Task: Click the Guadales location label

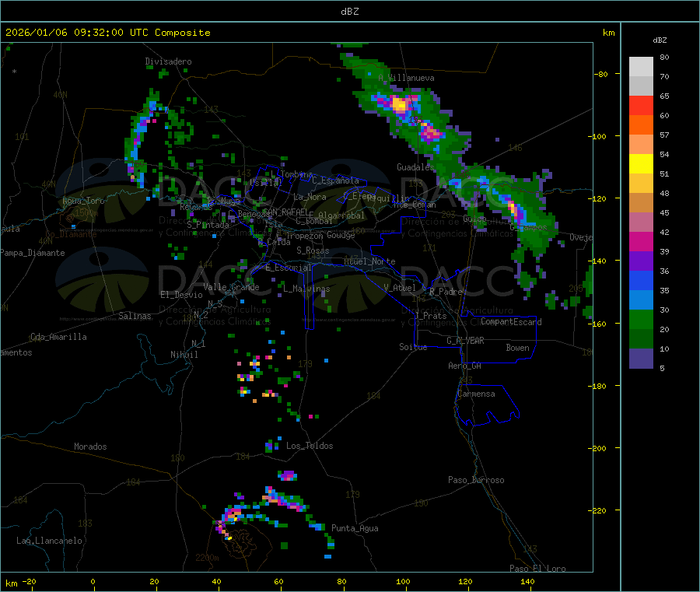Action: tap(415, 167)
